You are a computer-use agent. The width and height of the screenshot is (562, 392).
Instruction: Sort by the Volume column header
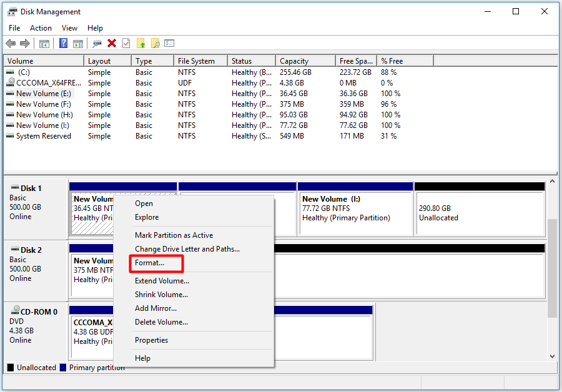44,61
